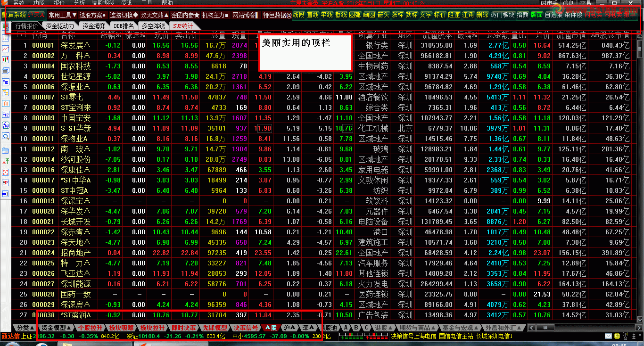Click the 撤单 cancel order button
This screenshot has height=346, width=644.
629,15
